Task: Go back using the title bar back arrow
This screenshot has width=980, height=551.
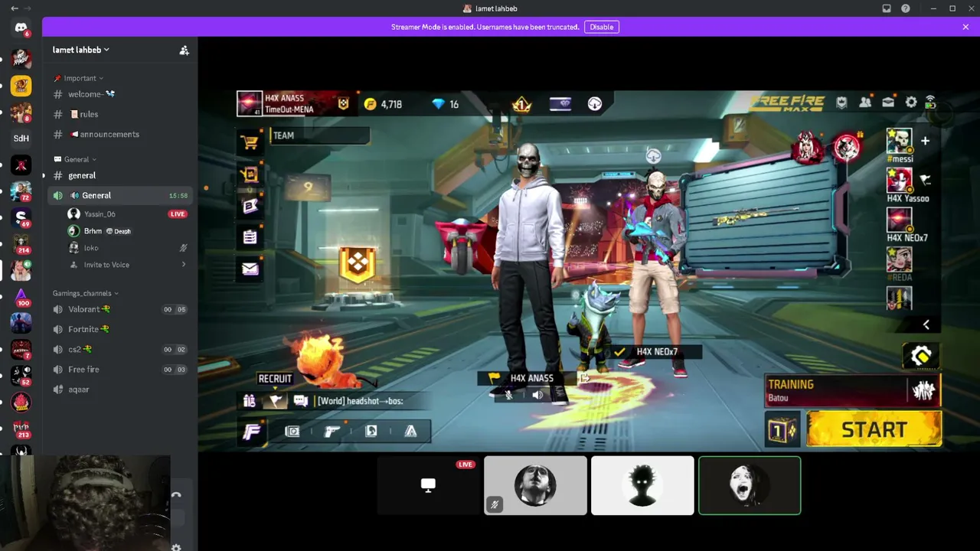Action: coord(15,8)
